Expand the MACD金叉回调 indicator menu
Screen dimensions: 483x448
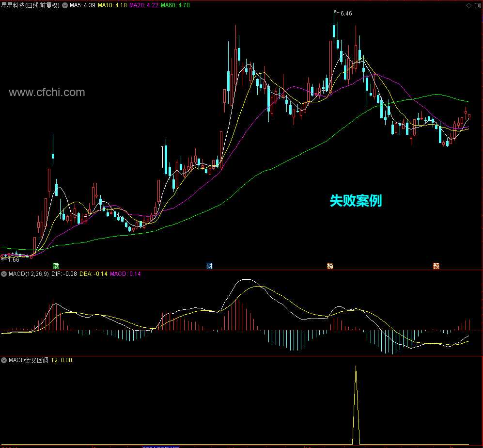[x=4, y=360]
